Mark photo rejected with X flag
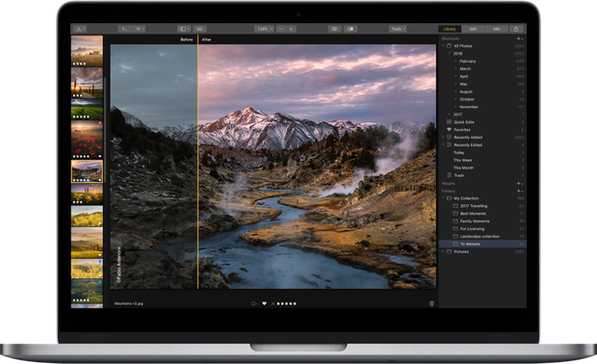 tap(273, 304)
